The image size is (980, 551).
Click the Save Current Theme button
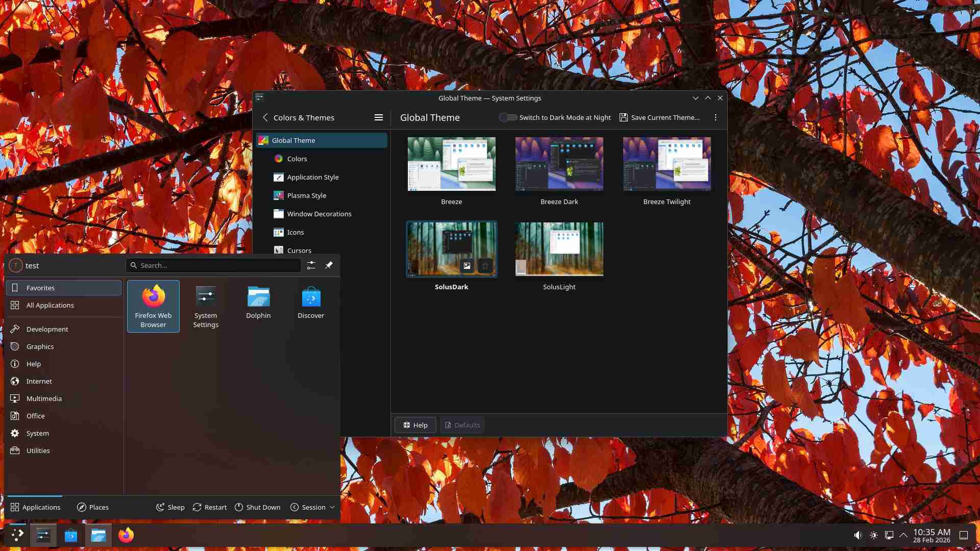659,117
